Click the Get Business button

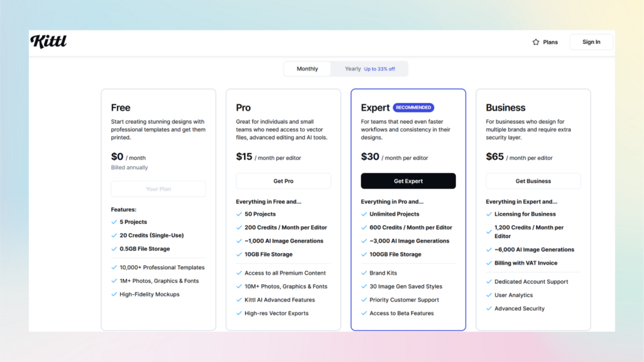point(533,181)
